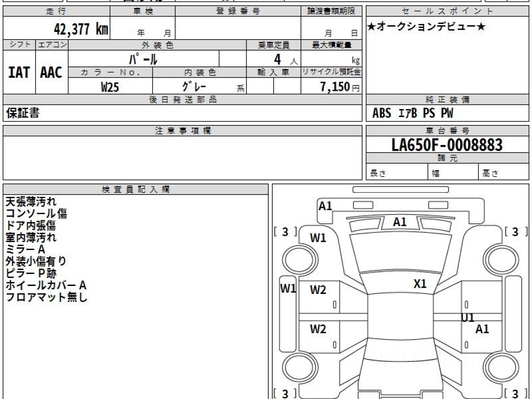Click the カラーNo. label
532x399 pixels.
110,72
